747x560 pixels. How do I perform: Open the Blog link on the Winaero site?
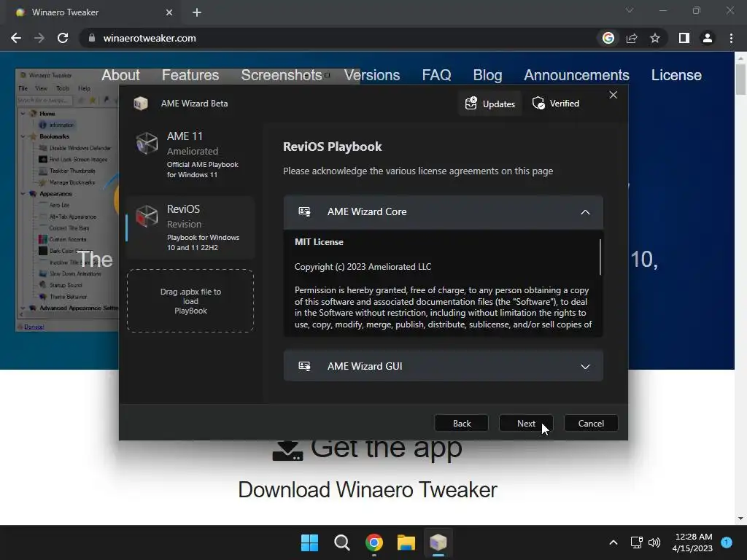487,75
